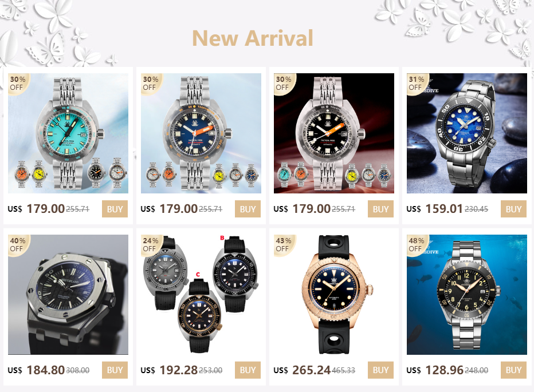
Task: Open the octagonal bezel steel watch image
Action: [x=68, y=294]
